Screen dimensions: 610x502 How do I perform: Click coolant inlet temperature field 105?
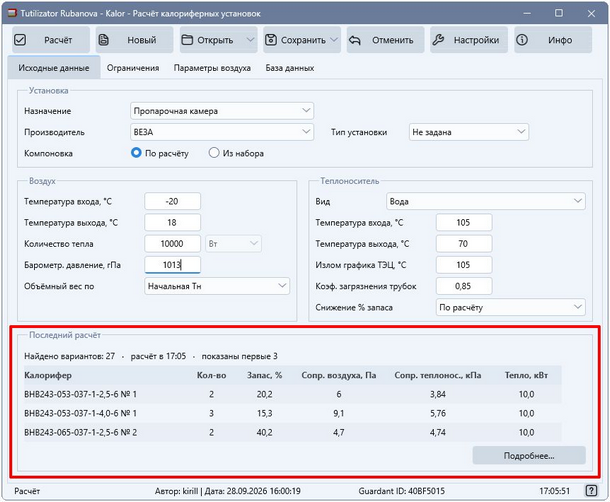(464, 223)
